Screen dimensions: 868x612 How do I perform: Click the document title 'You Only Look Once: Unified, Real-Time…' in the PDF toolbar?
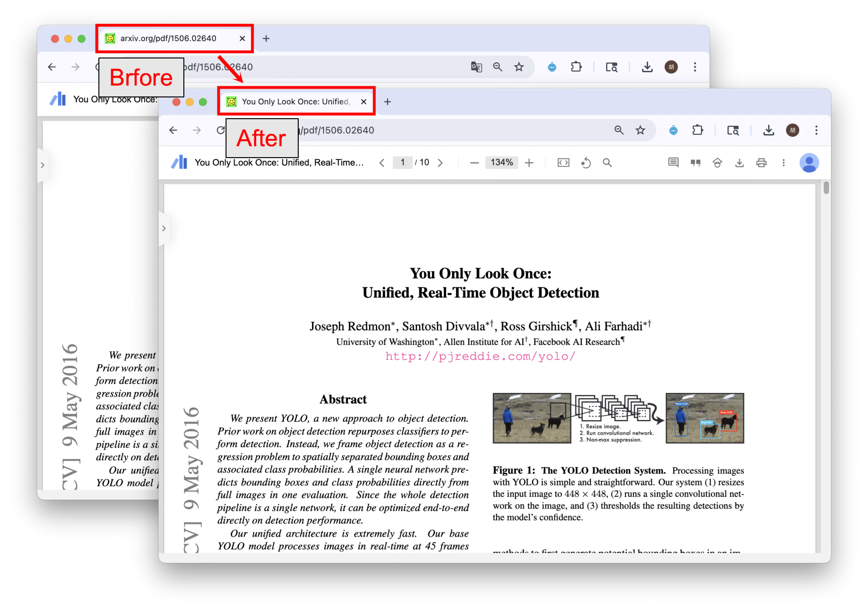[279, 163]
